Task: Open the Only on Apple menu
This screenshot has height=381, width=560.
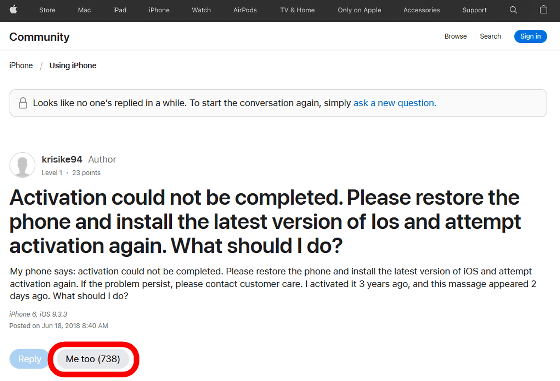Action: (359, 10)
